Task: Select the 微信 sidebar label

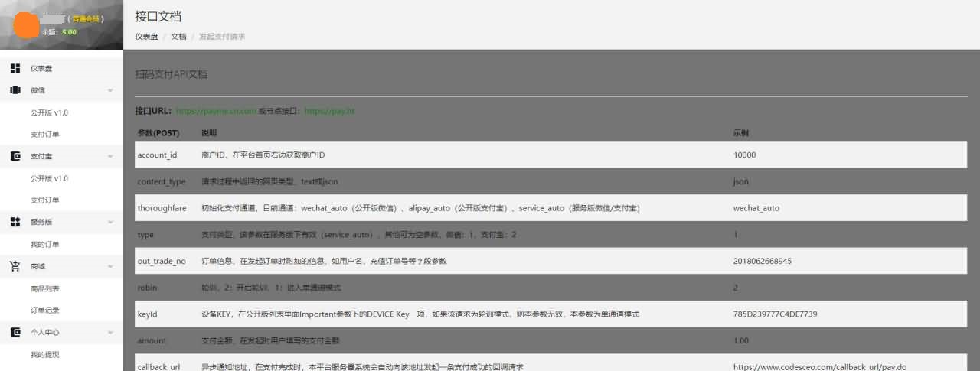Action: pyautogui.click(x=38, y=90)
